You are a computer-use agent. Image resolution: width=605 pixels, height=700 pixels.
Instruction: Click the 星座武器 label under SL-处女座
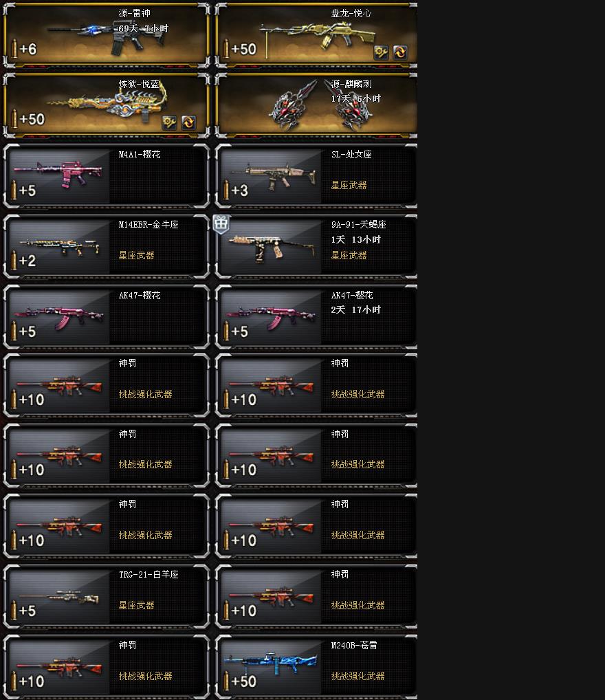pyautogui.click(x=349, y=185)
